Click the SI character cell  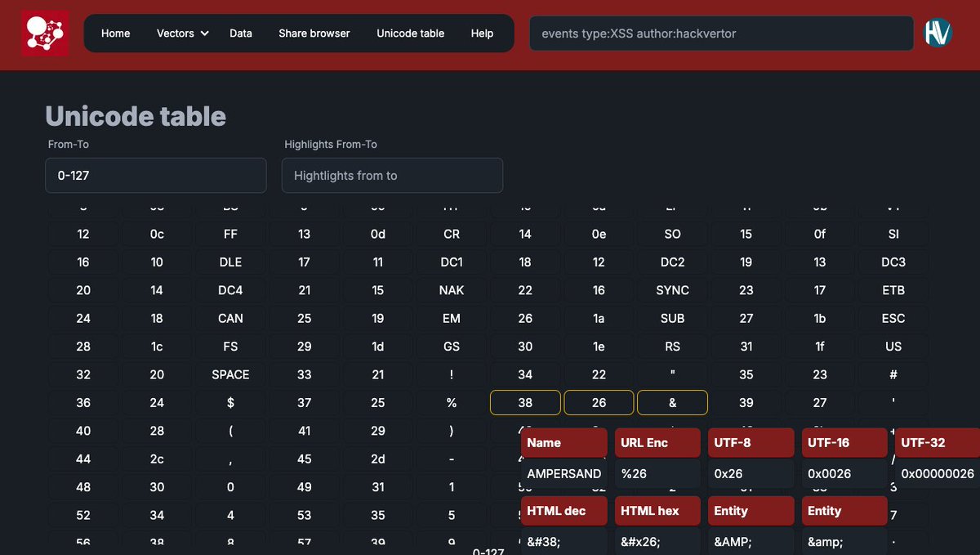(893, 235)
